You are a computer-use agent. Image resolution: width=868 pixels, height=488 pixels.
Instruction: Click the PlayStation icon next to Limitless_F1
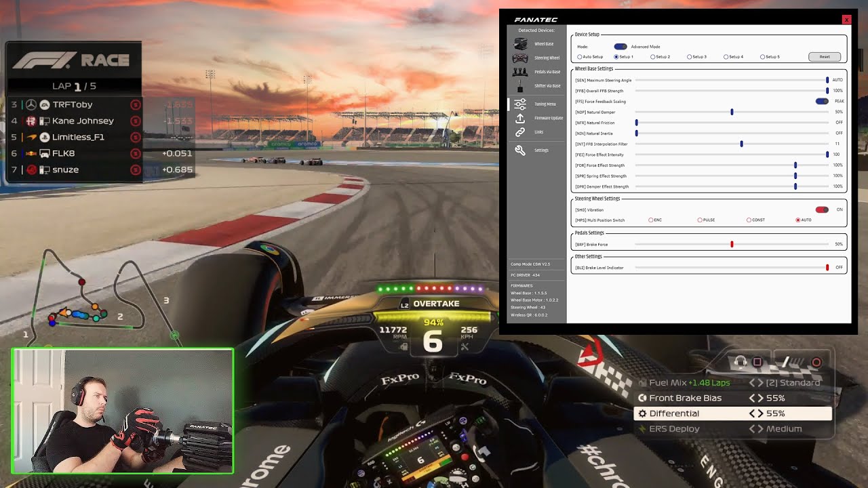click(45, 137)
